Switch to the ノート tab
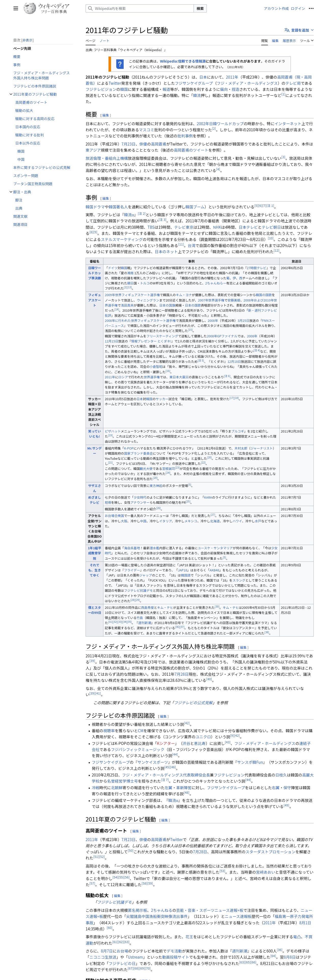This screenshot has height=980, width=327. (104, 41)
